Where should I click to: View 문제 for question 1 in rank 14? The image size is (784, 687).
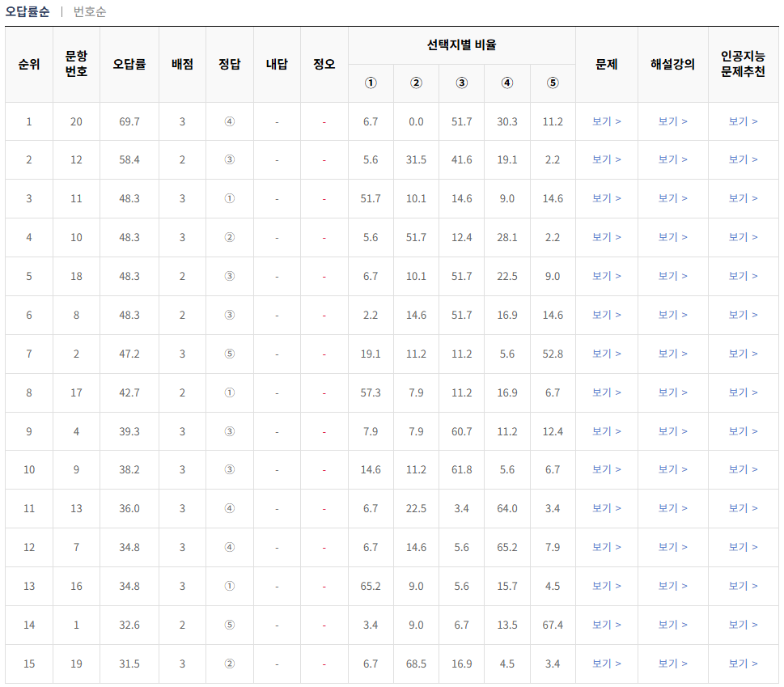click(x=606, y=625)
